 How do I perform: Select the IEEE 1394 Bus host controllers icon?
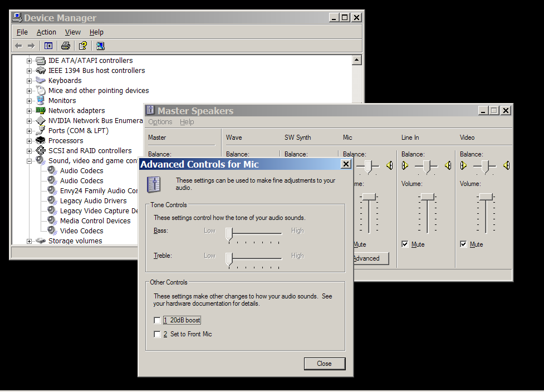(41, 71)
